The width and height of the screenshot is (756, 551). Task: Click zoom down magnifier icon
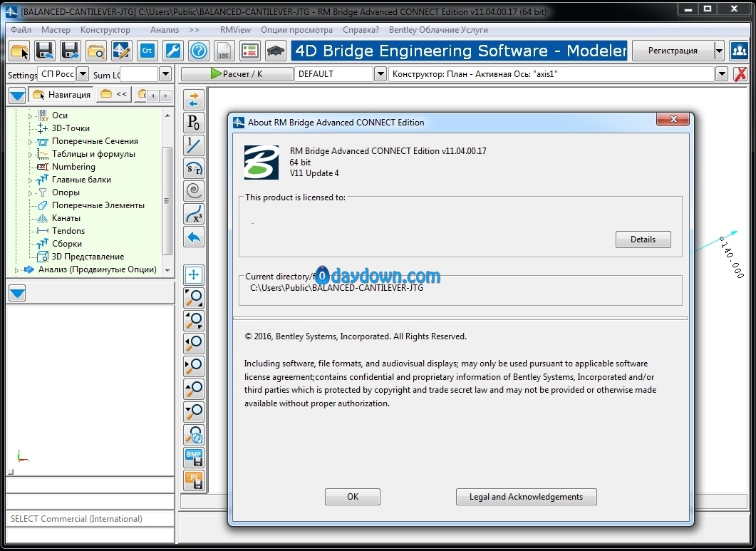coord(194,411)
